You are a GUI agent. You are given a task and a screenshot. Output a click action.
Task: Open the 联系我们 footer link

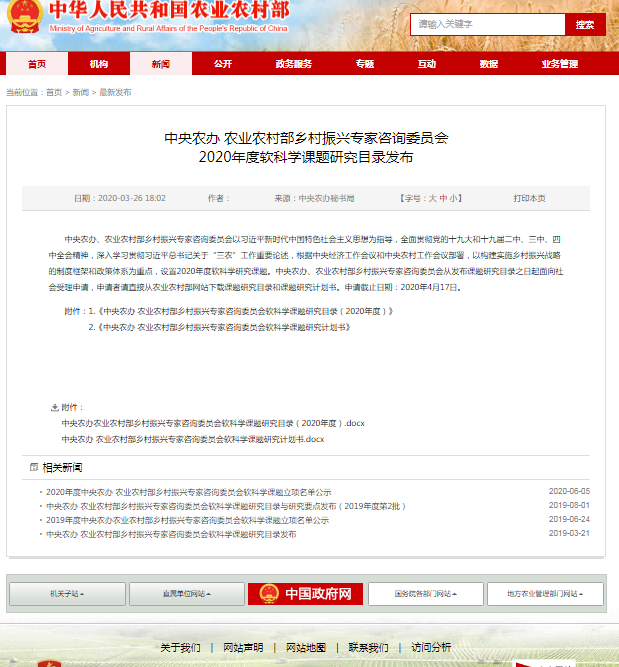(x=368, y=647)
